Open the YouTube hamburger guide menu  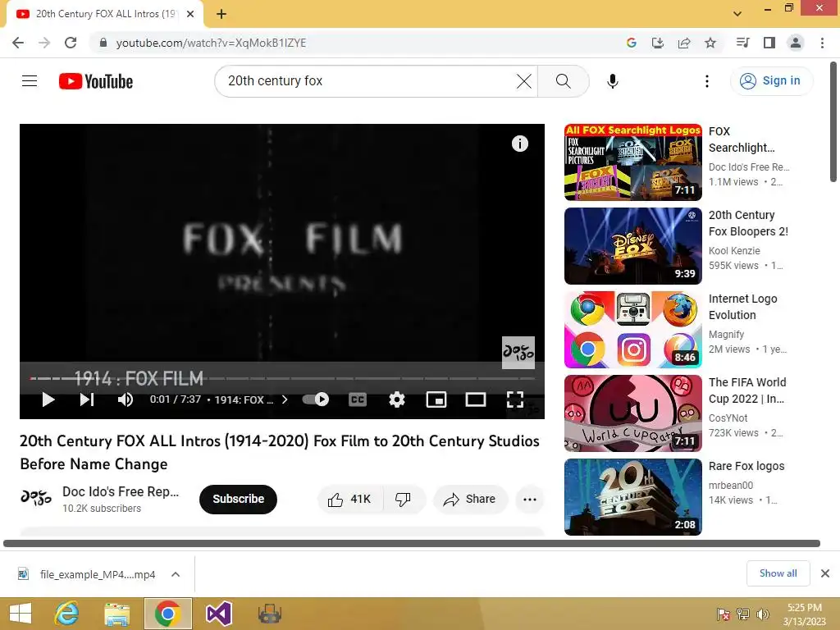(x=30, y=81)
